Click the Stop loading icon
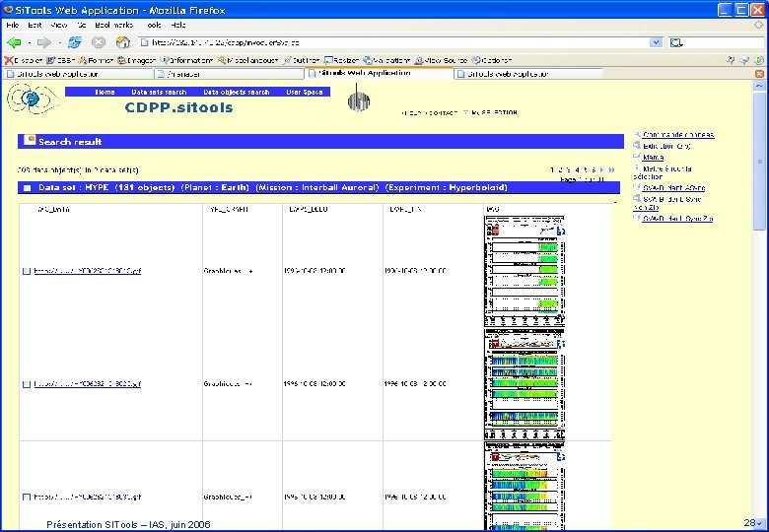Screen dimensions: 769x532 point(99,43)
